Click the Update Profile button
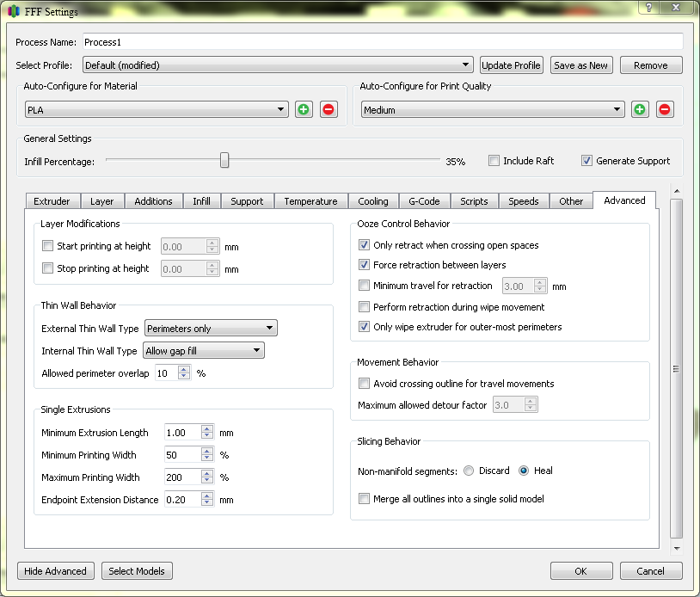700x597 pixels. pyautogui.click(x=511, y=65)
